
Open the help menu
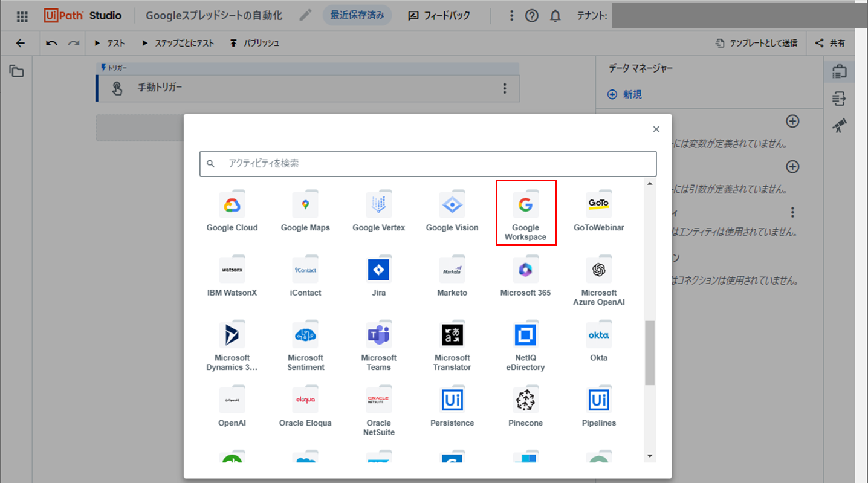coord(532,16)
